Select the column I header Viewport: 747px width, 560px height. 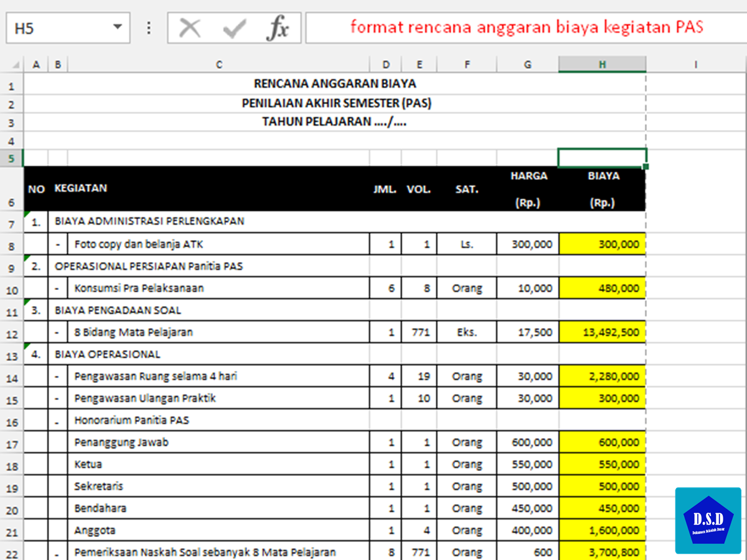coord(695,64)
